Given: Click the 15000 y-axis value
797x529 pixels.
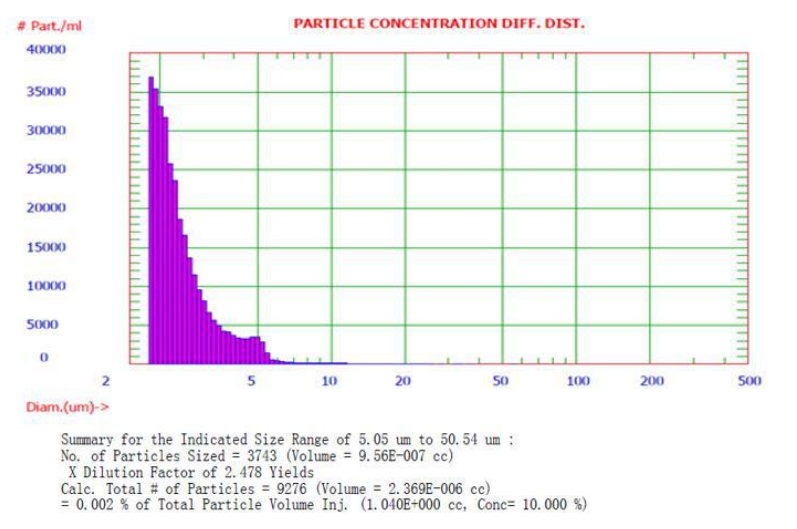Looking at the screenshot, I should click(46, 247).
